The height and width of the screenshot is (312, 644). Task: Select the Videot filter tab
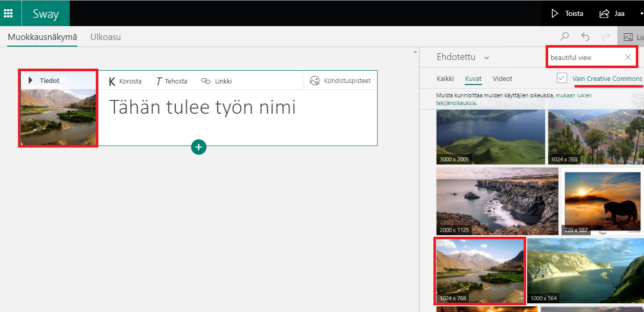pyautogui.click(x=502, y=78)
